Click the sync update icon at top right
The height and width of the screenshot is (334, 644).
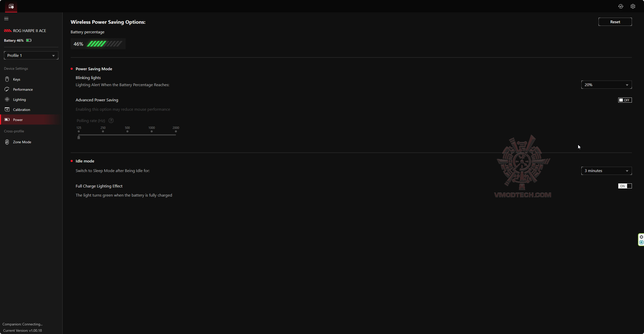(621, 6)
